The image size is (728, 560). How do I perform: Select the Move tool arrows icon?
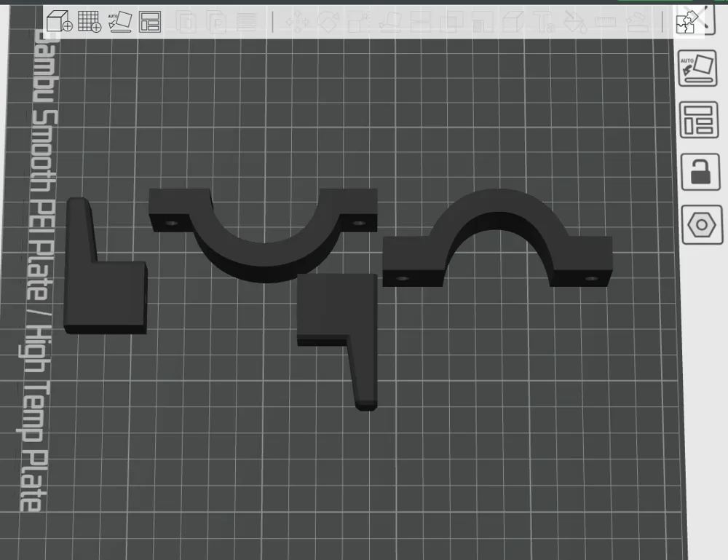pyautogui.click(x=297, y=22)
